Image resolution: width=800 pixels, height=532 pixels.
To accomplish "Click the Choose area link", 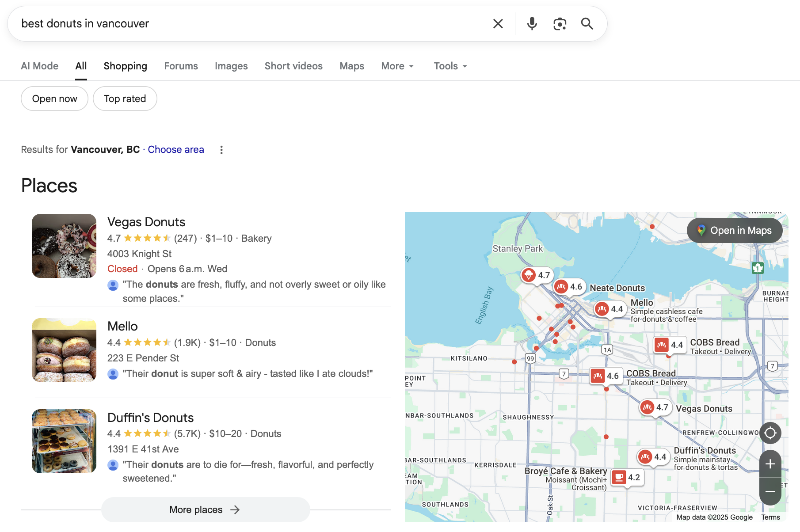I will 176,150.
